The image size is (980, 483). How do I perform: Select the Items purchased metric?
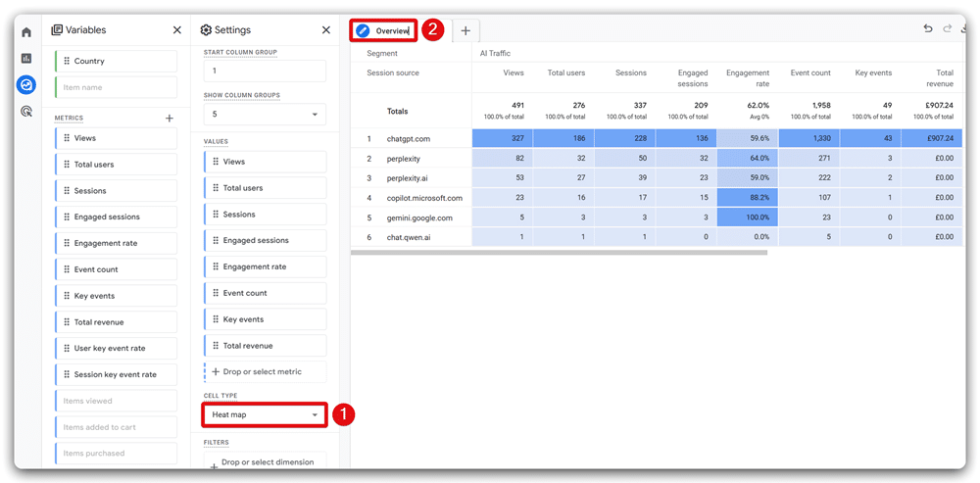click(x=117, y=453)
